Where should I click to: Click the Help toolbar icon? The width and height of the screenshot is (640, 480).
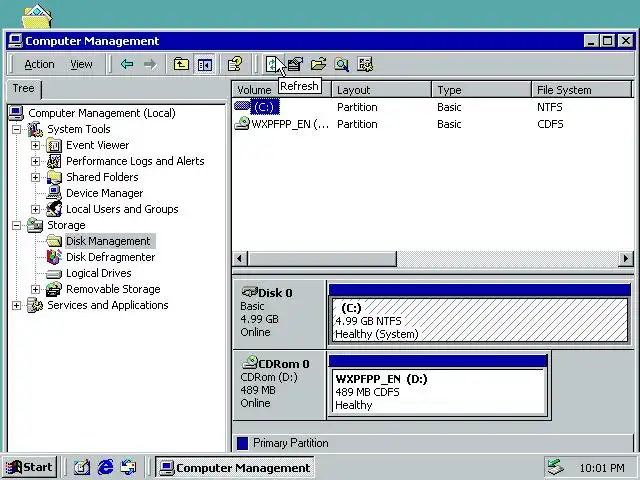coord(235,64)
